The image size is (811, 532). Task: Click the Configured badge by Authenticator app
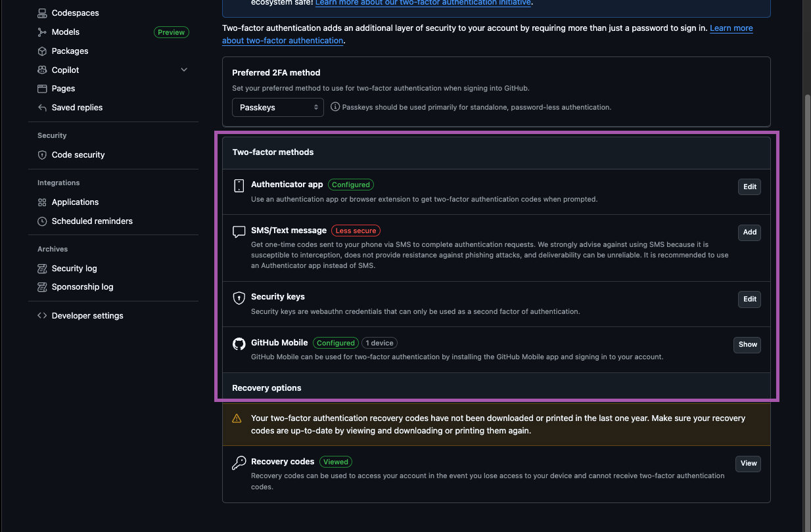(351, 185)
